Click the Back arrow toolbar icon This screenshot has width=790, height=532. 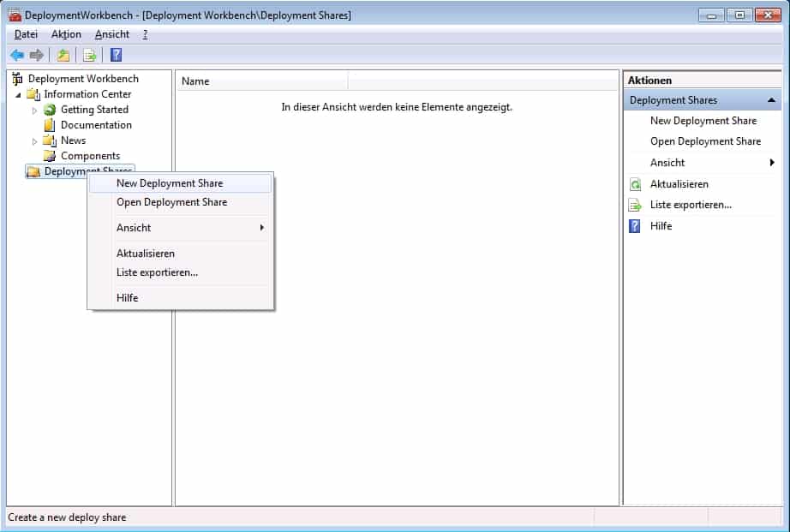click(x=17, y=55)
